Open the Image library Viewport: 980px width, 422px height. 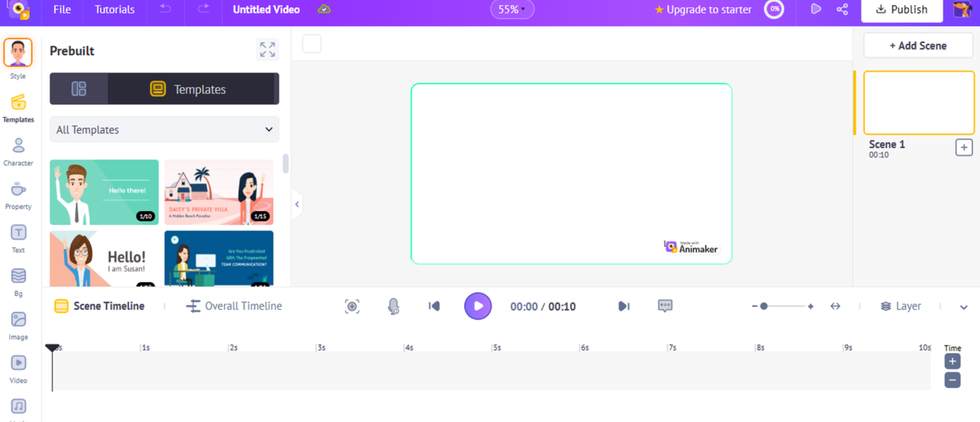pyautogui.click(x=18, y=326)
